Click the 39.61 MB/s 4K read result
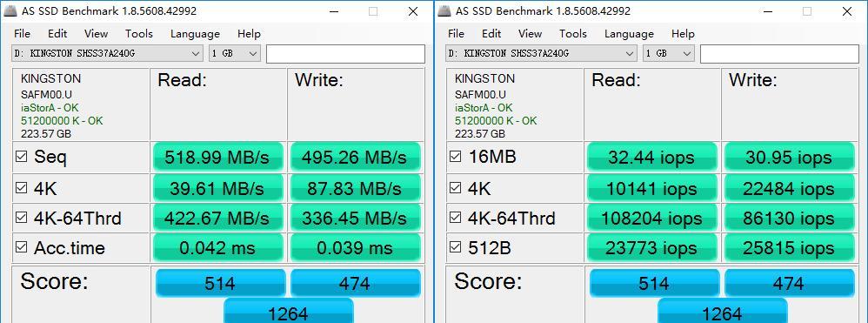This screenshot has height=323, width=868. click(218, 188)
